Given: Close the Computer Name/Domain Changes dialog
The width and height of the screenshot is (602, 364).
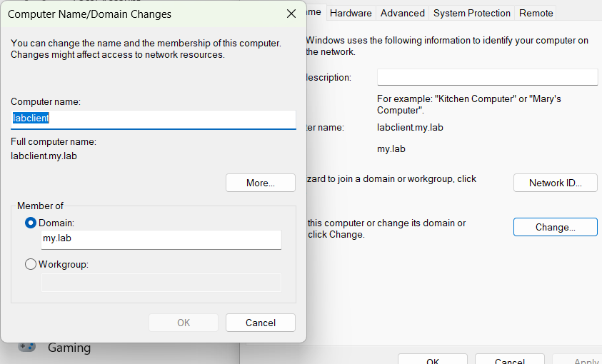Looking at the screenshot, I should [x=291, y=14].
